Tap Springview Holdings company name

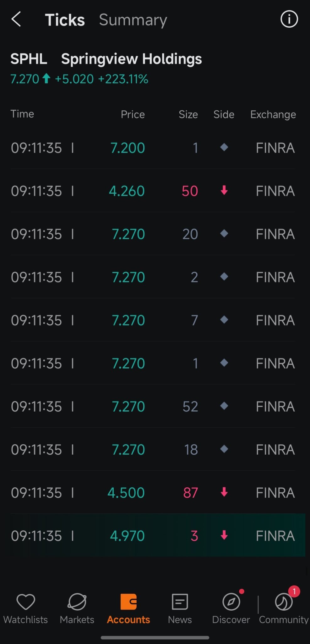click(131, 59)
